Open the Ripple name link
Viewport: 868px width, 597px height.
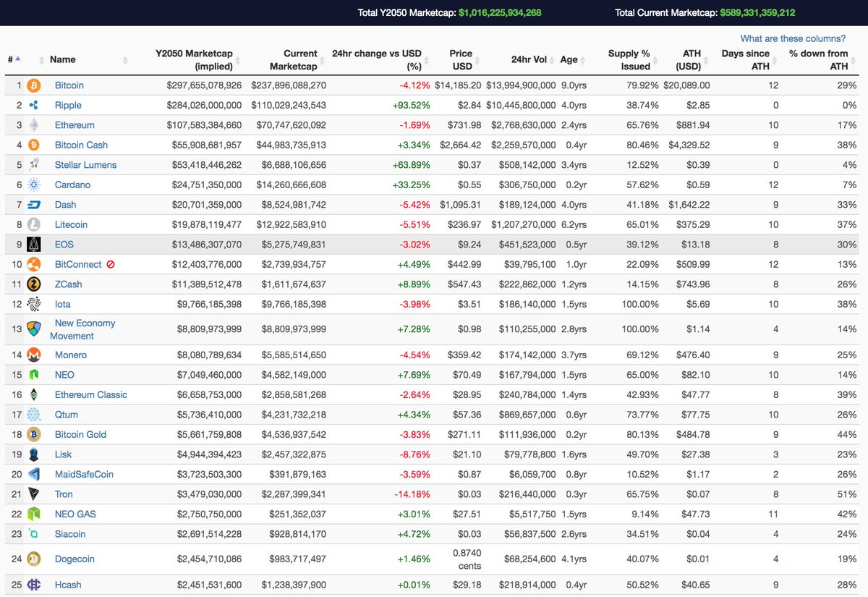(68, 105)
